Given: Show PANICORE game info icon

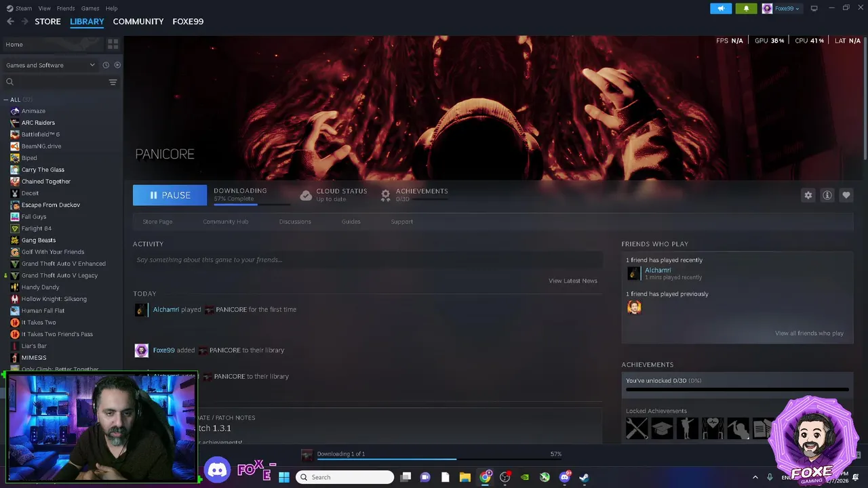Looking at the screenshot, I should pyautogui.click(x=827, y=195).
